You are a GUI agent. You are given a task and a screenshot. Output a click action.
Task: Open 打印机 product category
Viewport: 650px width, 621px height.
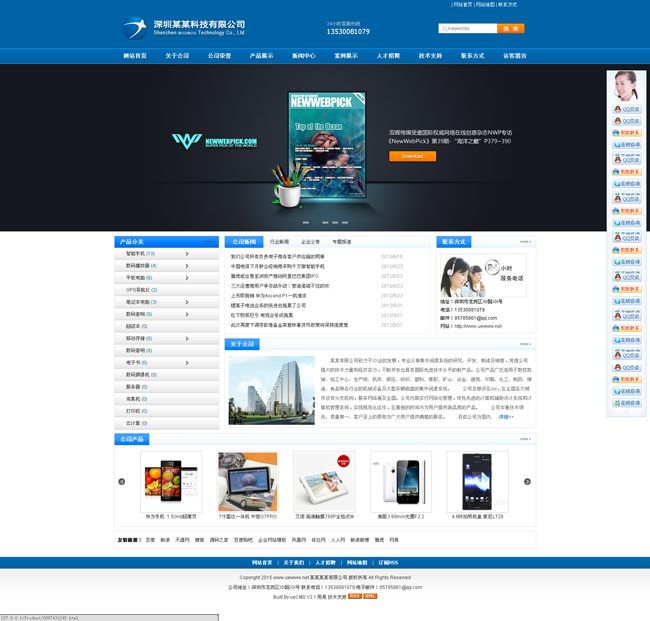[x=136, y=411]
